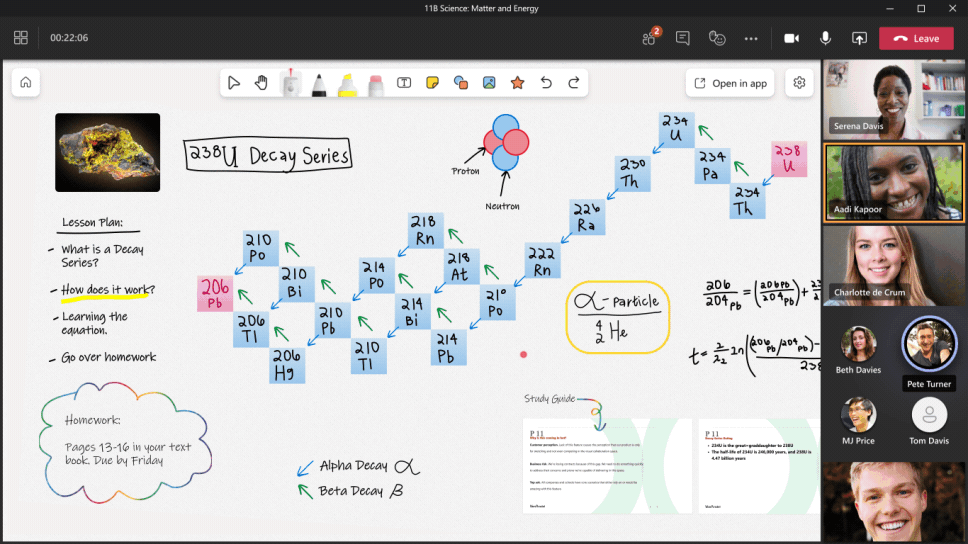Choose the hand pan tool

click(261, 83)
